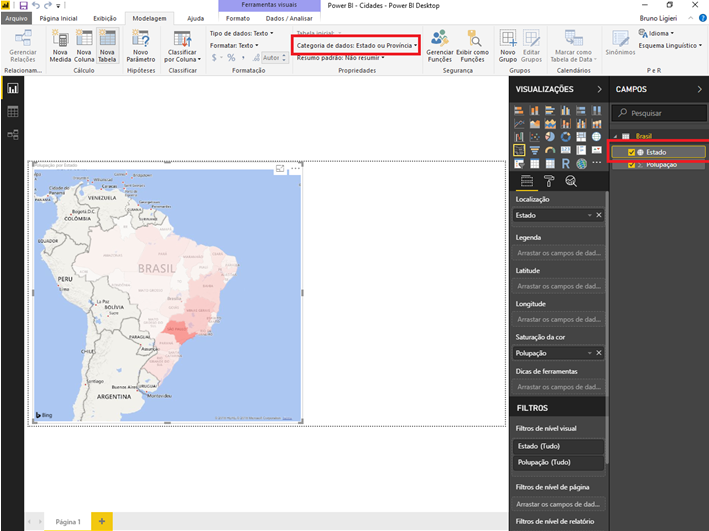Open Idioma dropdown

point(656,33)
